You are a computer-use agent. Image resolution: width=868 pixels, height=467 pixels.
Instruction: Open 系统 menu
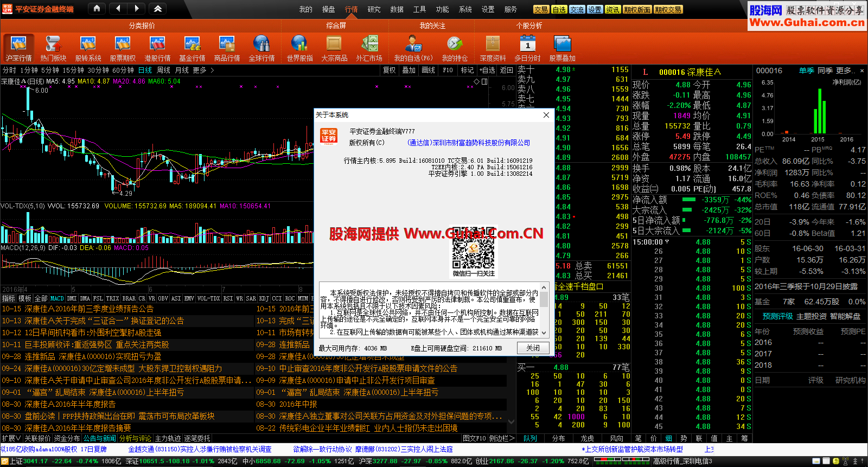(465, 9)
